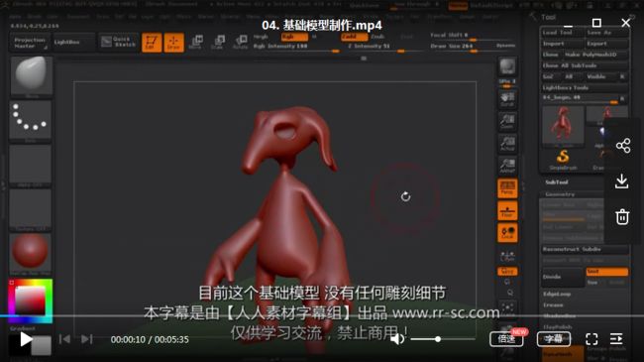644x362 pixels.
Task: Click the share icon on the side panel
Action: pos(622,146)
